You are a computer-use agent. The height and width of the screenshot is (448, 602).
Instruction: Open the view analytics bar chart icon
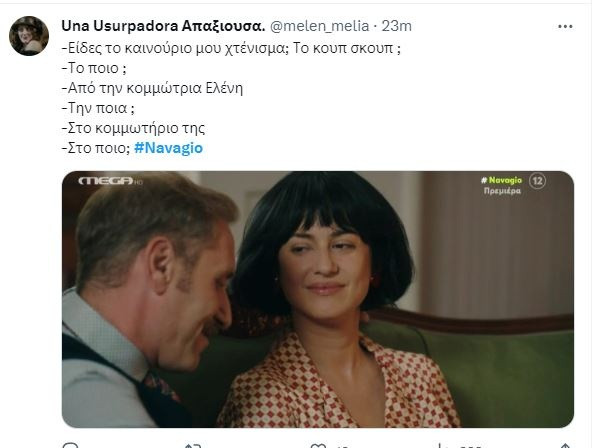click(443, 446)
